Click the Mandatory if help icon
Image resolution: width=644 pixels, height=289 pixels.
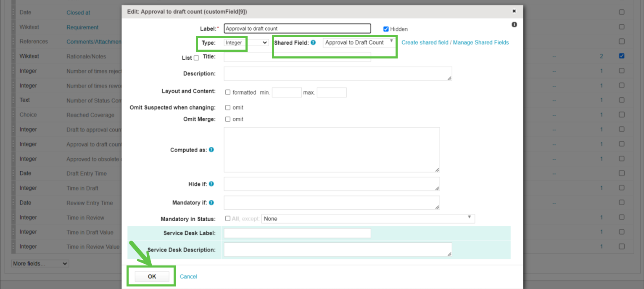point(211,203)
